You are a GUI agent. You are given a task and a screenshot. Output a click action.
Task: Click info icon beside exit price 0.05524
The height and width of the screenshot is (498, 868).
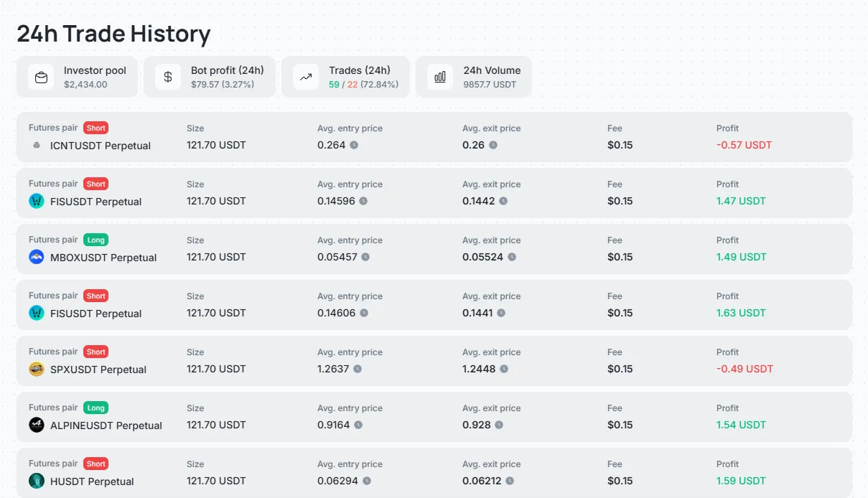tap(512, 257)
